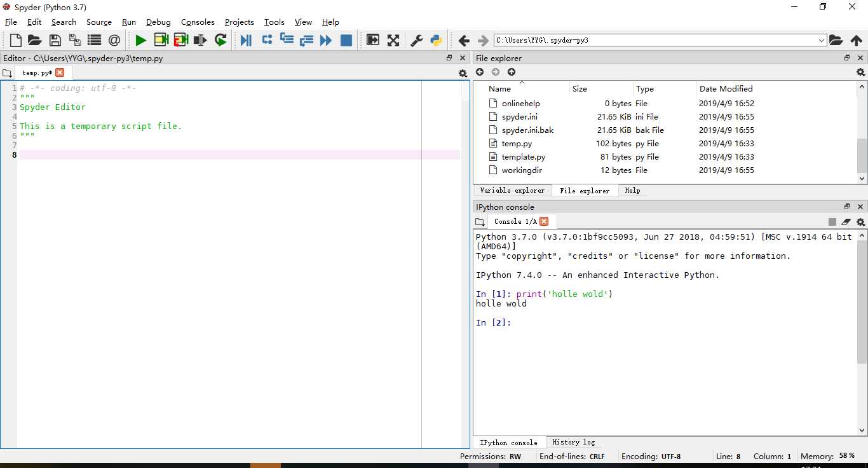Image resolution: width=868 pixels, height=468 pixels.
Task: Go back in working directory history
Action: click(464, 40)
